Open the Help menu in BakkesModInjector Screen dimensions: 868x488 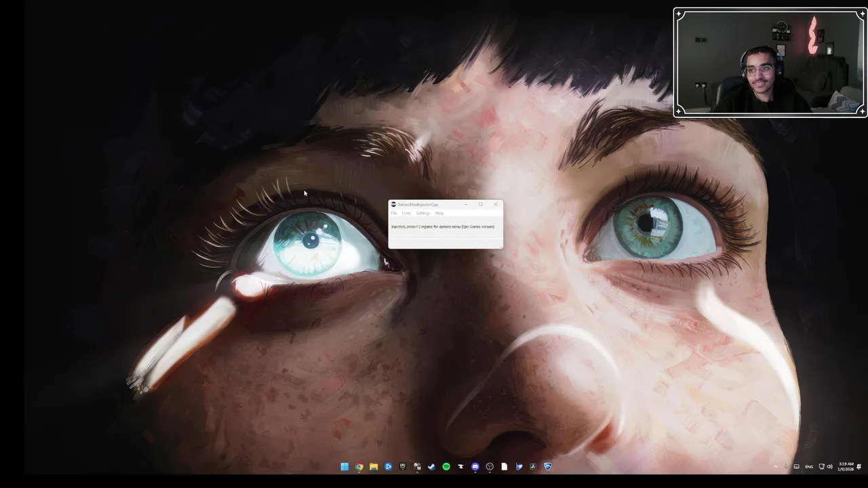(439, 213)
